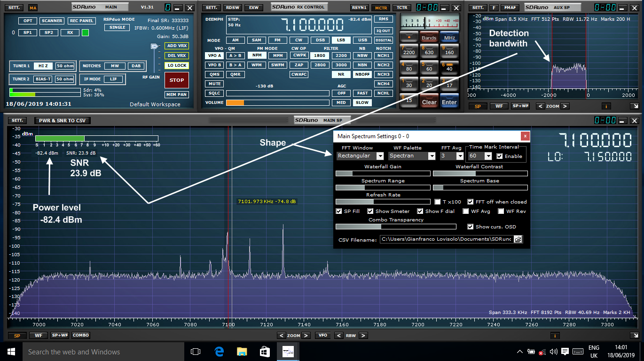Viewport: 644px width, 361px height.
Task: Open File Explorer from taskbar
Action: click(x=242, y=352)
